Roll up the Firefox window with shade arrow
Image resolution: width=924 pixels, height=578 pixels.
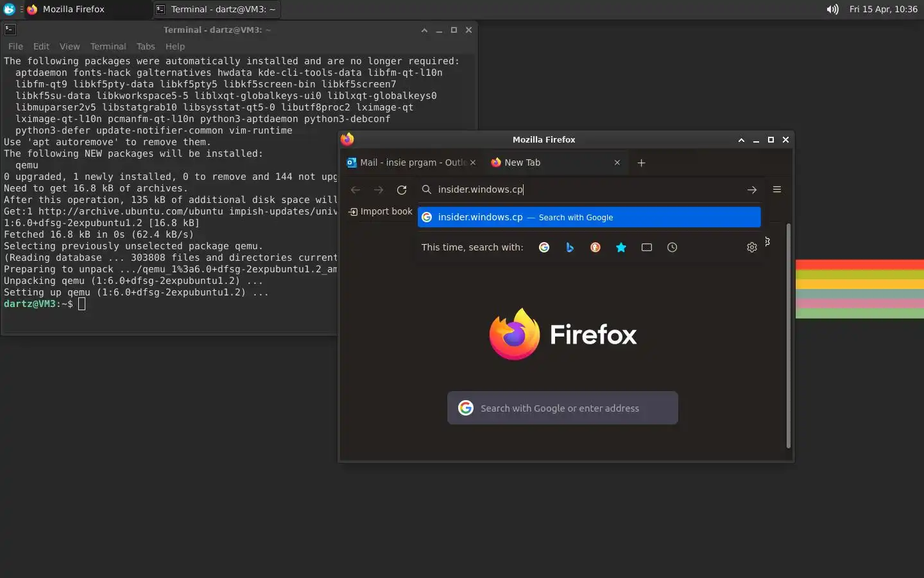pyautogui.click(x=741, y=139)
